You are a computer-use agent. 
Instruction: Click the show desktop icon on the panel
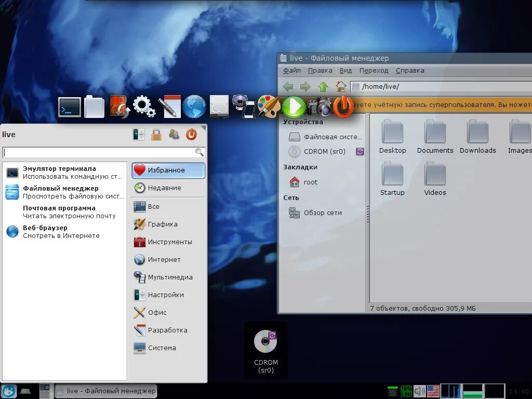click(x=25, y=392)
